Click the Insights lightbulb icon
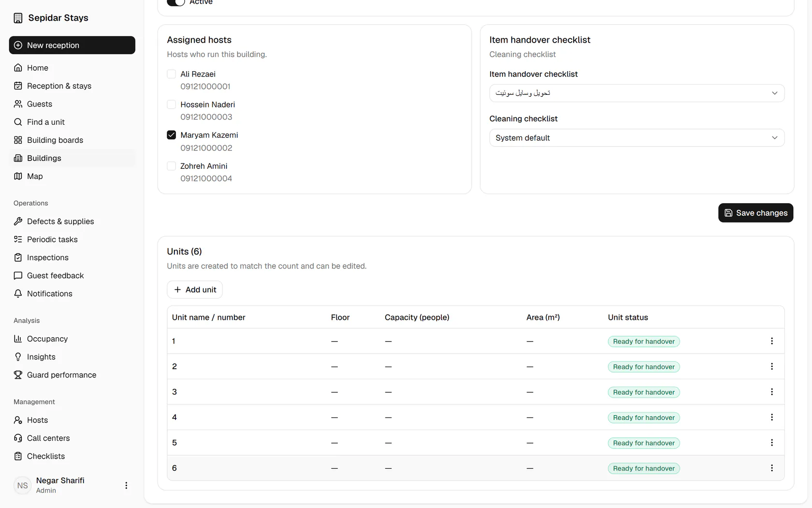This screenshot has height=508, width=812. [18, 357]
